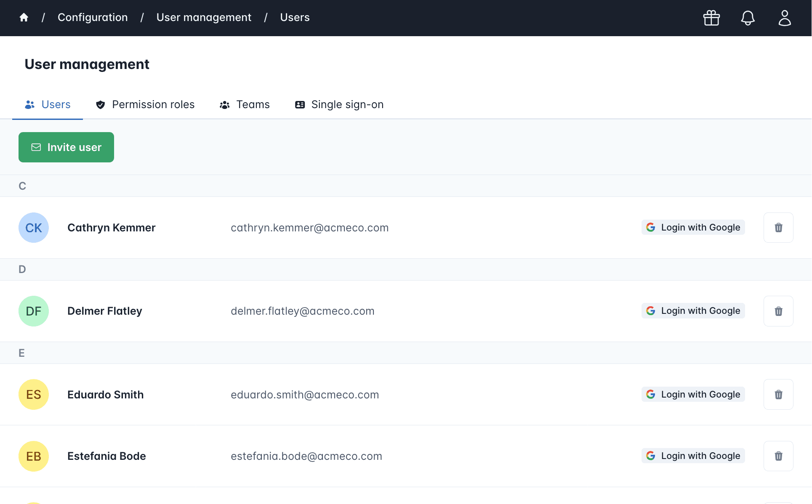The image size is (812, 504).
Task: Click Login with Google badge for Cathryn
Action: (x=693, y=227)
